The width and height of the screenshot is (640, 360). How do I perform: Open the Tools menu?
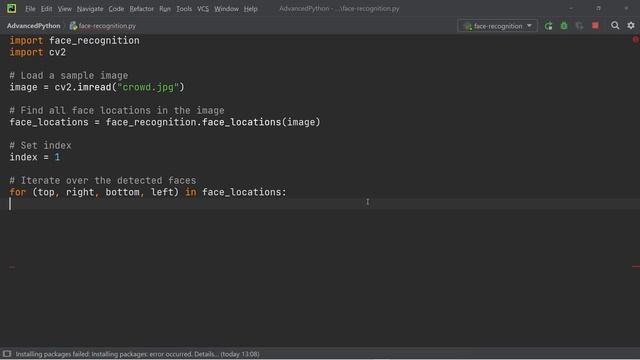pos(184,9)
